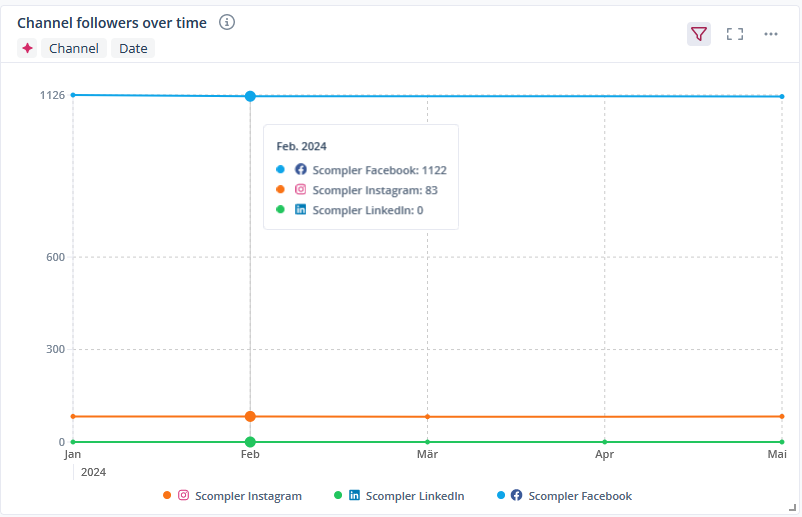The height and width of the screenshot is (517, 802).
Task: Toggle Scompler LinkedIn series in legend
Action: [x=414, y=496]
